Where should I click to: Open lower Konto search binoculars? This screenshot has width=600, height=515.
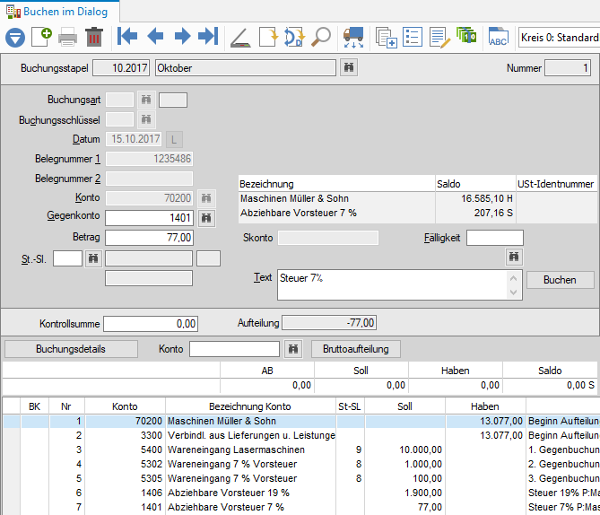click(x=293, y=349)
